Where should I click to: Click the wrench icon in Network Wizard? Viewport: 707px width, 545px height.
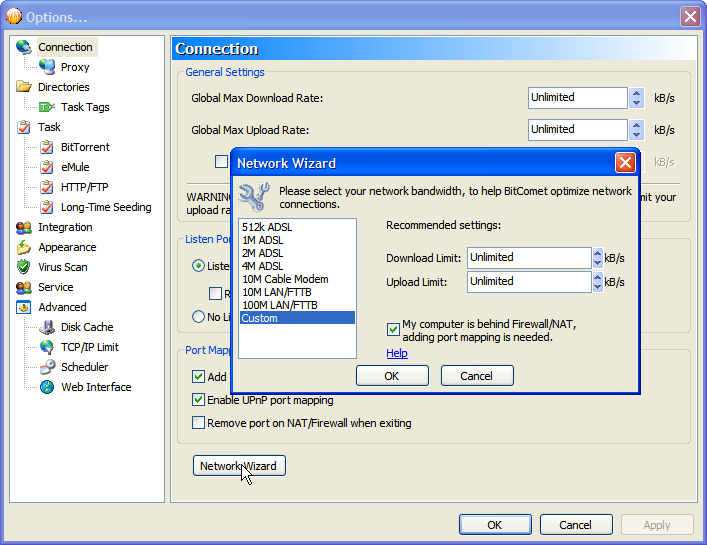[x=254, y=197]
